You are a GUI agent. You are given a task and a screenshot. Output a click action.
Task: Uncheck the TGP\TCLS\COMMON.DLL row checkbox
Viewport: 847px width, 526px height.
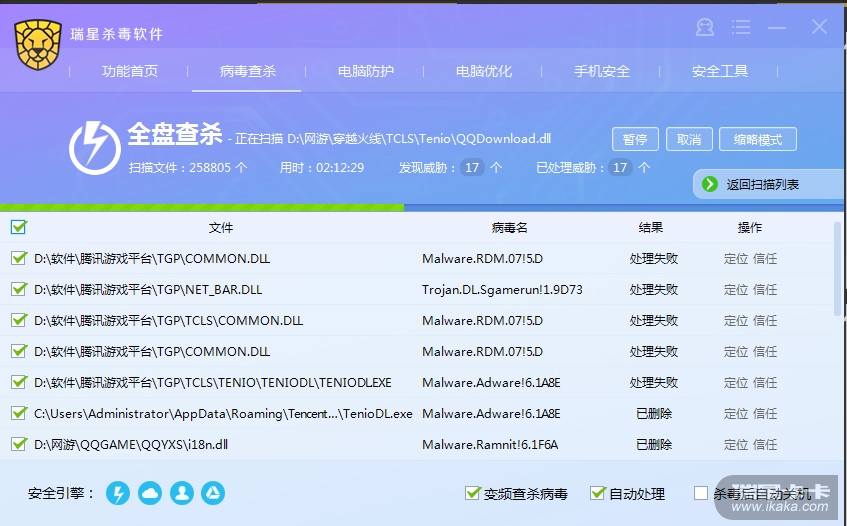click(18, 320)
